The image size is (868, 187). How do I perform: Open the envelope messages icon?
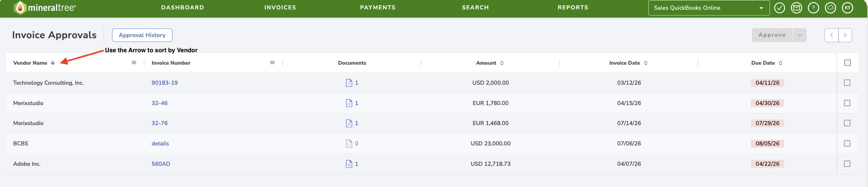click(x=797, y=8)
